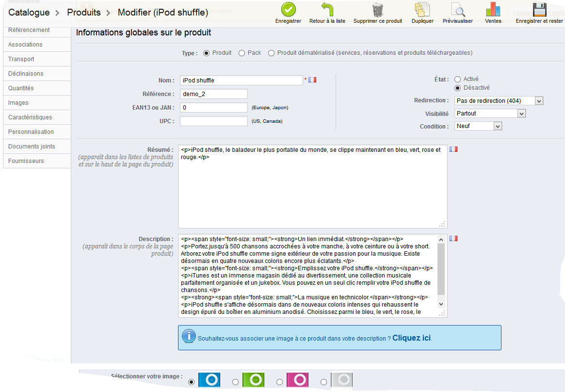565x392 pixels.
Task: Click into the empty UPC field
Action: point(214,121)
